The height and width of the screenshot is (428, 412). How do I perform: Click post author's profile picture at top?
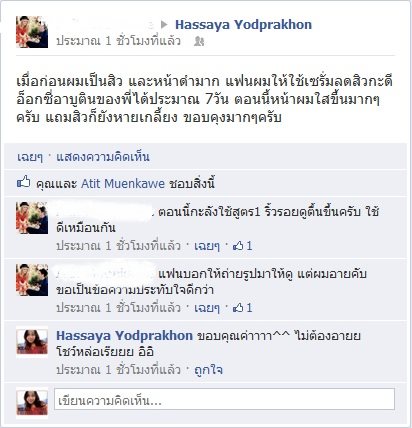click(32, 32)
